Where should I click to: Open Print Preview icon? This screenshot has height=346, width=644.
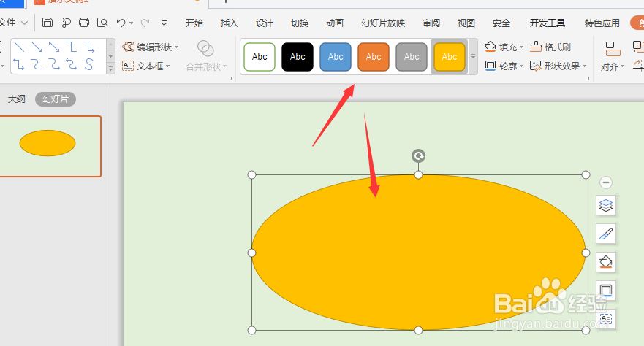102,23
